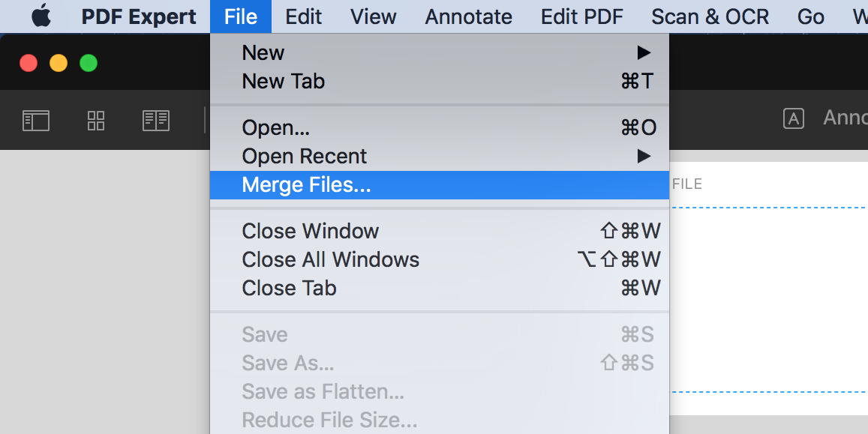The image size is (868, 434).
Task: Switch to page thumbnails grid view
Action: (x=96, y=121)
